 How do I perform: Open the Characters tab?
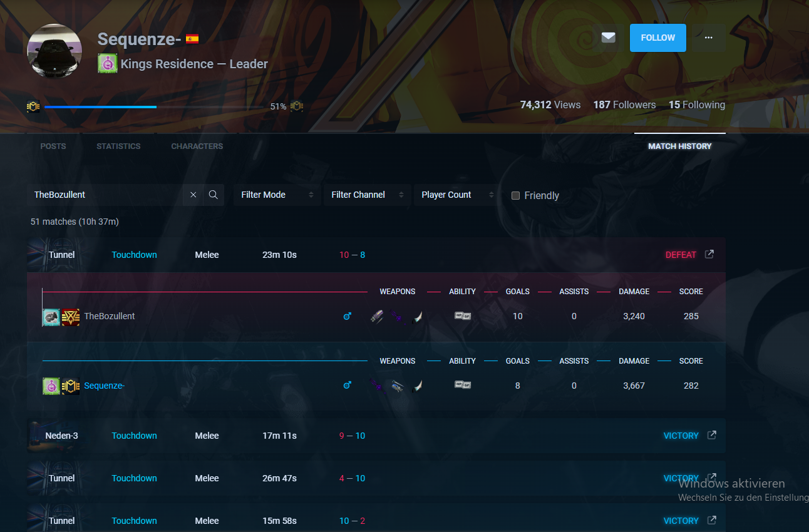coord(197,146)
